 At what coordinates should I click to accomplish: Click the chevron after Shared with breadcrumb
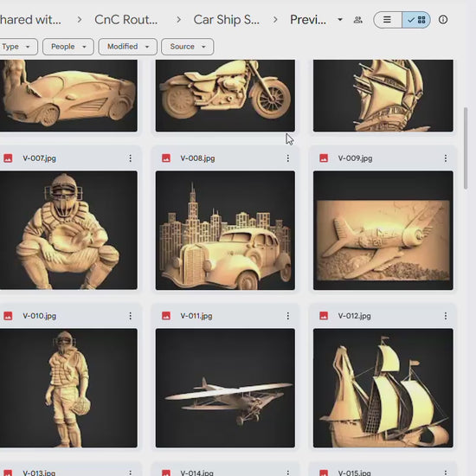pos(80,20)
